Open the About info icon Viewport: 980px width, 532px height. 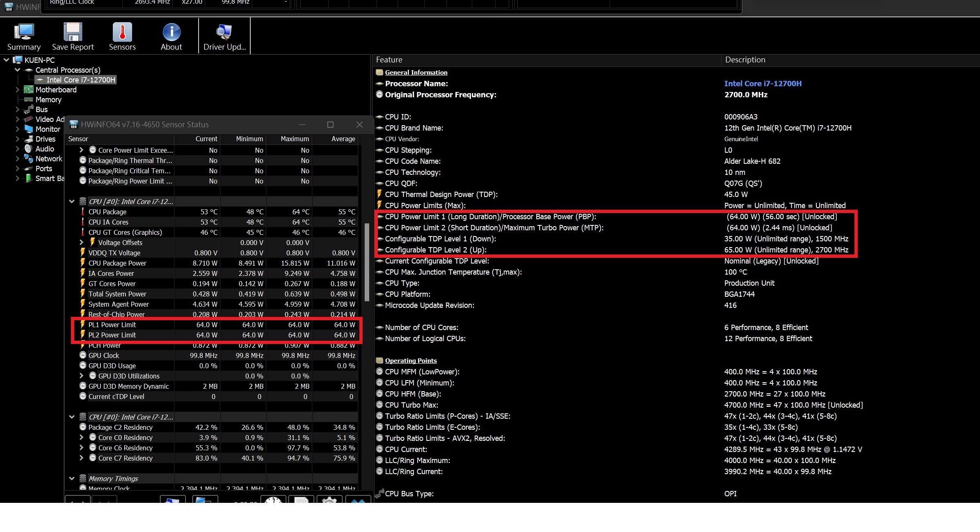tap(171, 32)
